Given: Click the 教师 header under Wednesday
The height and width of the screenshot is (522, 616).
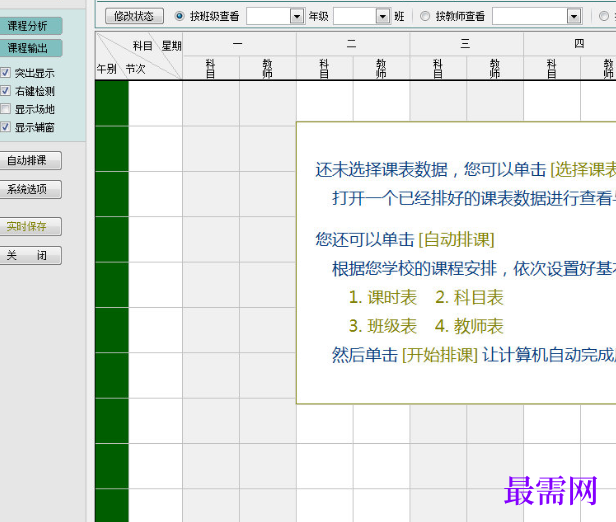Looking at the screenshot, I should coord(495,68).
